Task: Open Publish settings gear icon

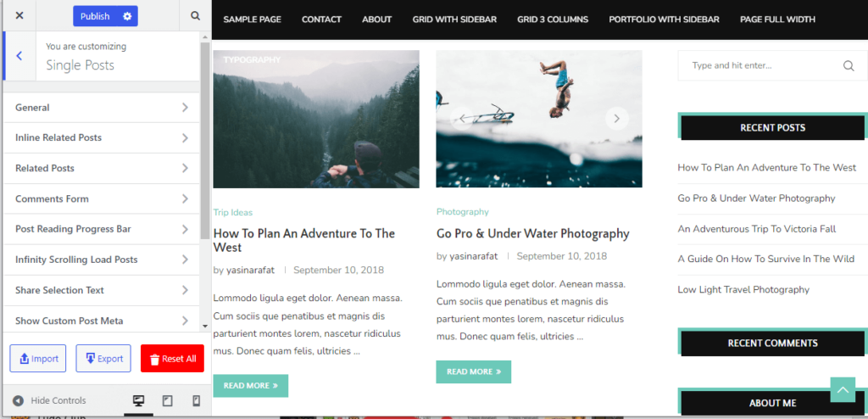Action: point(127,16)
